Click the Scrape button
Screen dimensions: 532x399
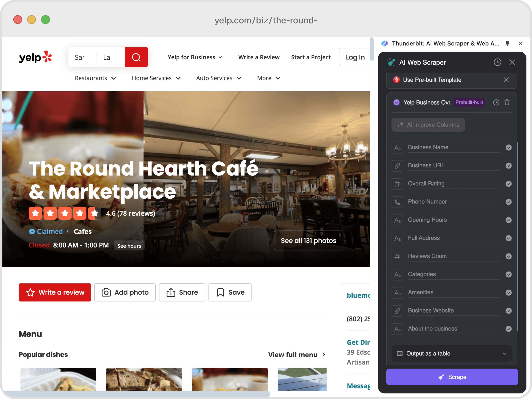(452, 377)
